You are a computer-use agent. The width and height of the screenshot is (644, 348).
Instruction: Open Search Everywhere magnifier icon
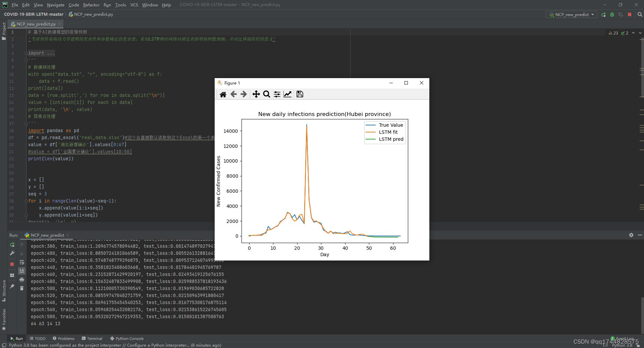640,14
